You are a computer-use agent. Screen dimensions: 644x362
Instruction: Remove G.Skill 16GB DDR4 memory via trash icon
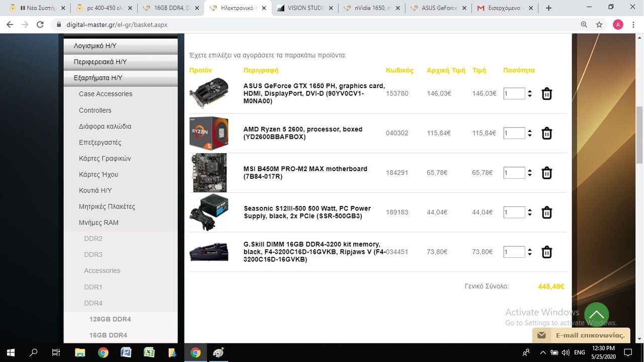click(x=547, y=252)
